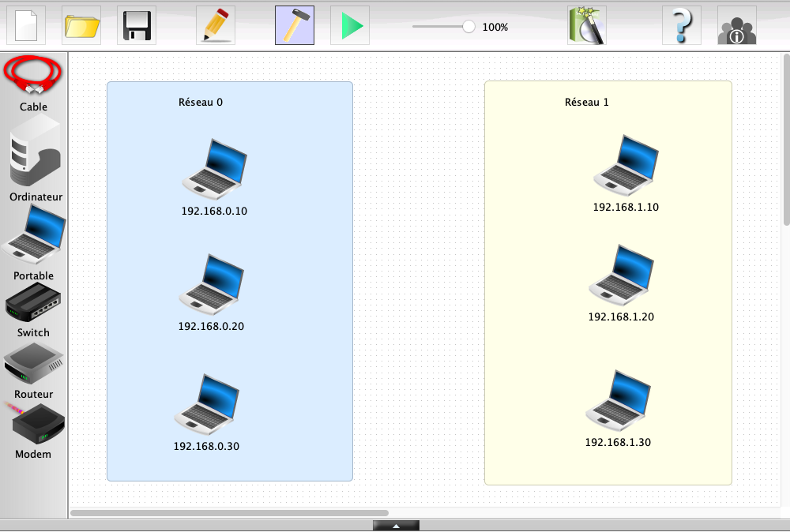Click the New file icon

[26, 25]
